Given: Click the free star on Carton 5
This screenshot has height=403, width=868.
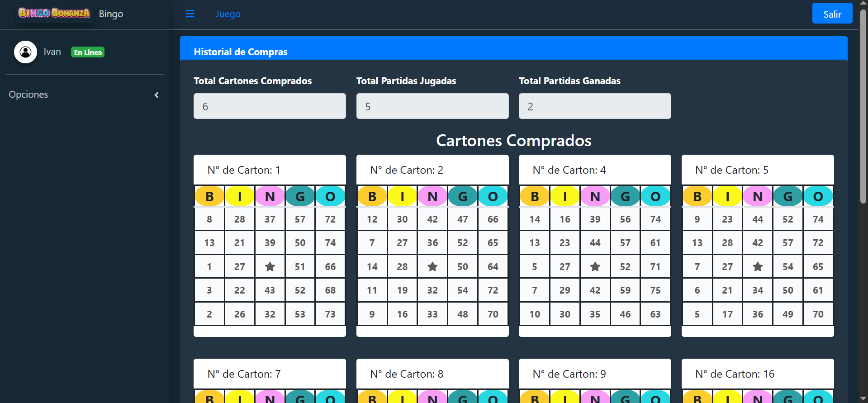Looking at the screenshot, I should (758, 267).
